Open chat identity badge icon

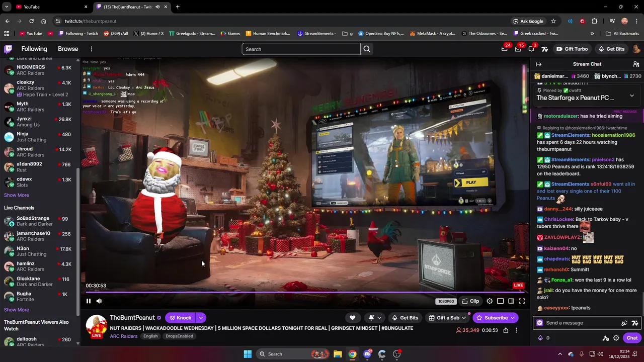[540, 323]
